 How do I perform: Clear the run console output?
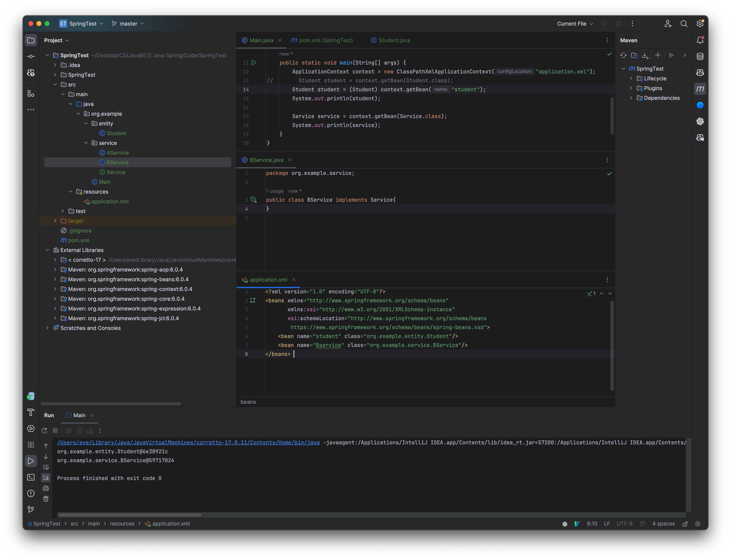click(x=46, y=499)
